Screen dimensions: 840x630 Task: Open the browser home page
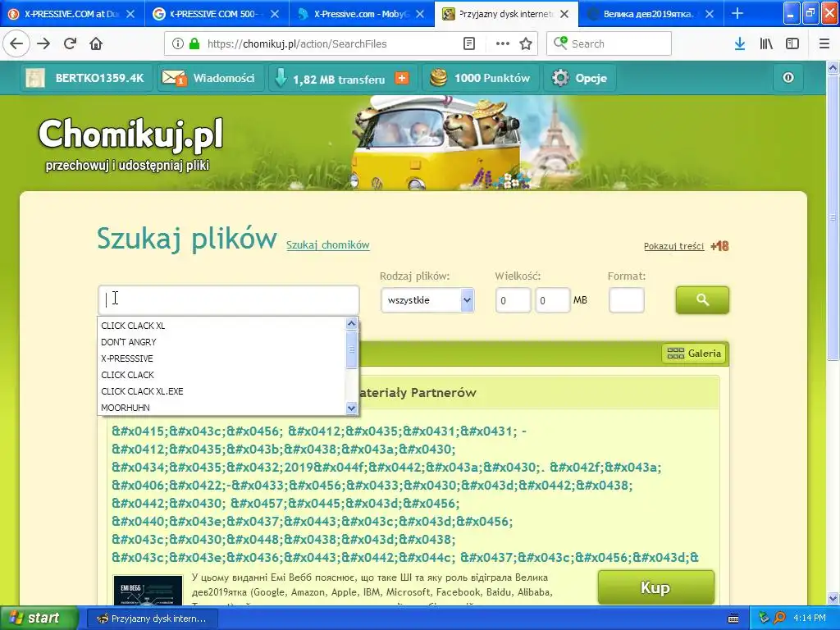coord(96,44)
